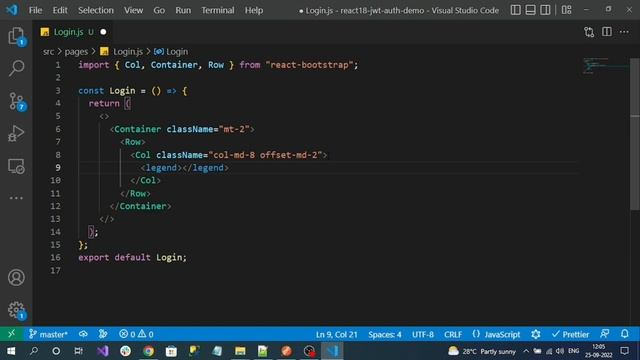Open the Accounts menu icon
Viewport: 640px width, 360px height.
16,278
